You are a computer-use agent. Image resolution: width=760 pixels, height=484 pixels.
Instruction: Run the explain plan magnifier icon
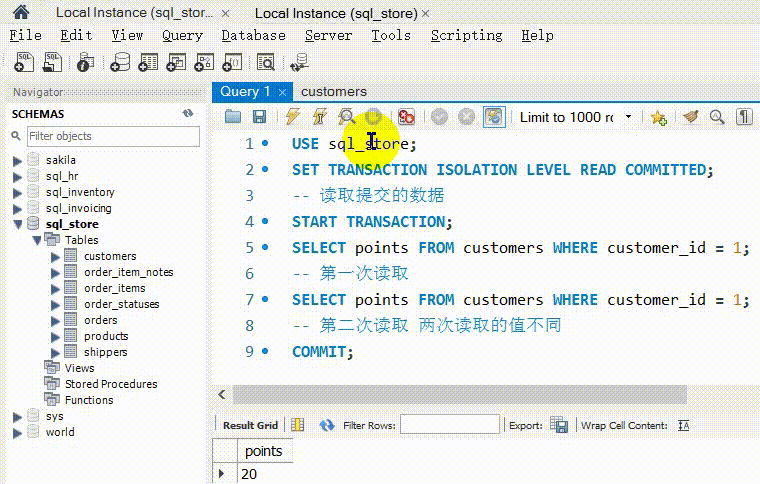[x=347, y=117]
